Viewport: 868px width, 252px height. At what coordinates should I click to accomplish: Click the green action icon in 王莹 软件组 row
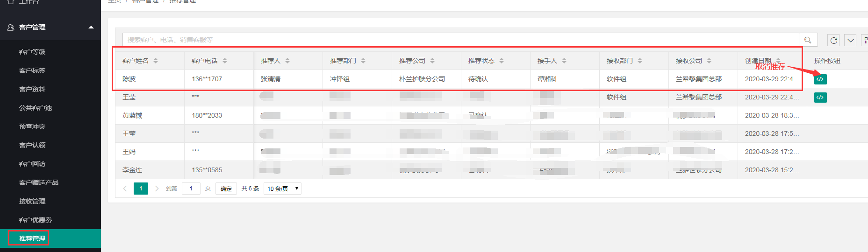click(820, 98)
